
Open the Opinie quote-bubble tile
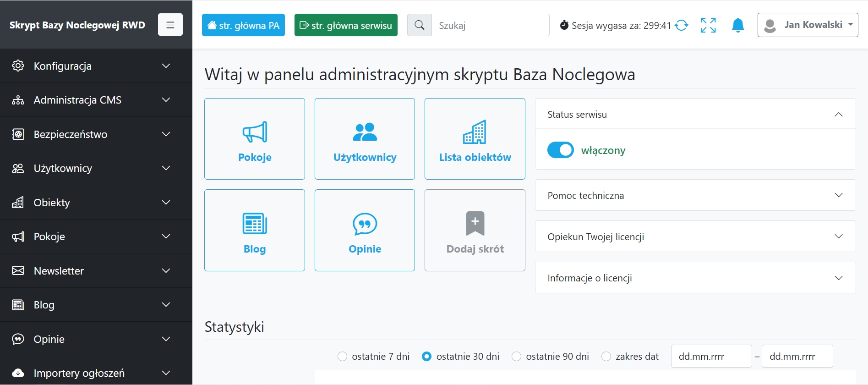365,230
